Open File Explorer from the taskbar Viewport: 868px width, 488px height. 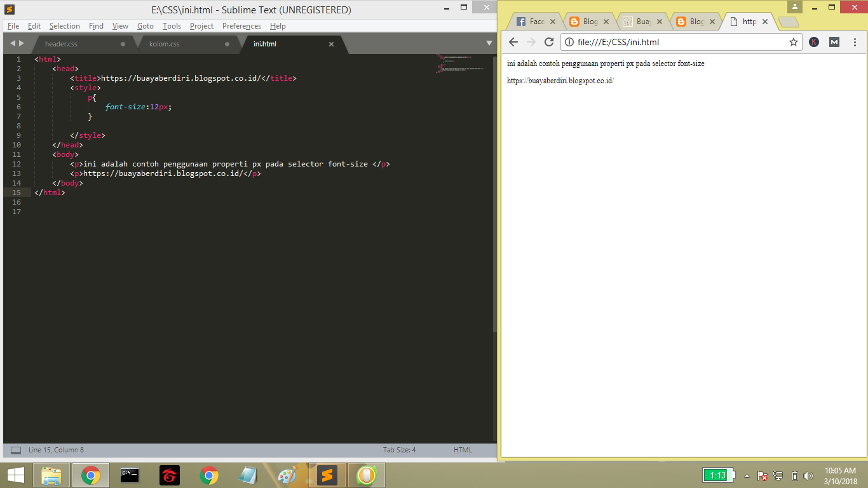tap(52, 475)
